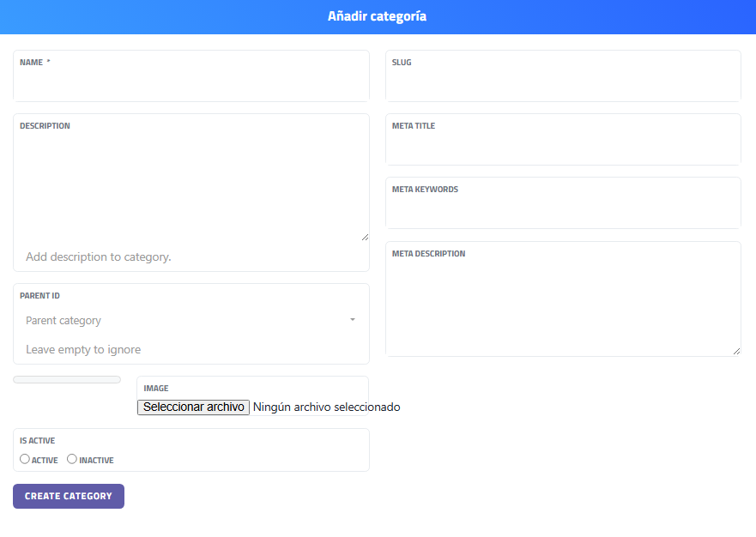Choose the Inactive radio option
This screenshot has width=756, height=537.
pos(72,459)
